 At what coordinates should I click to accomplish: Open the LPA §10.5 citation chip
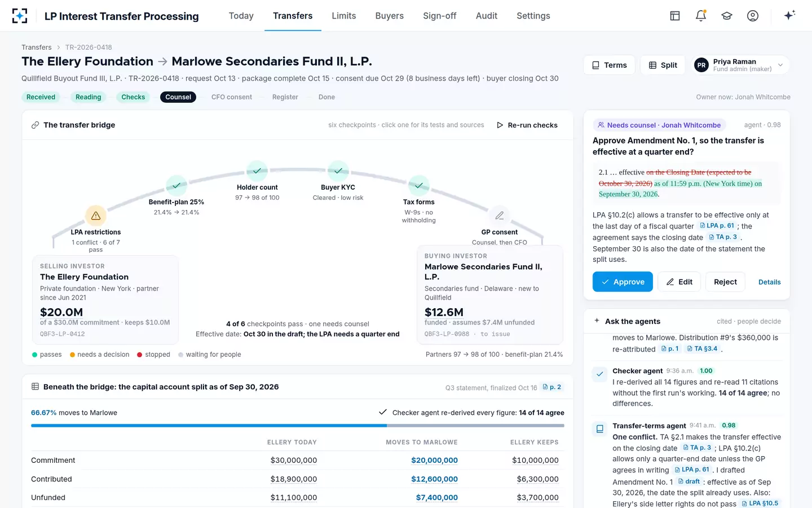click(760, 503)
